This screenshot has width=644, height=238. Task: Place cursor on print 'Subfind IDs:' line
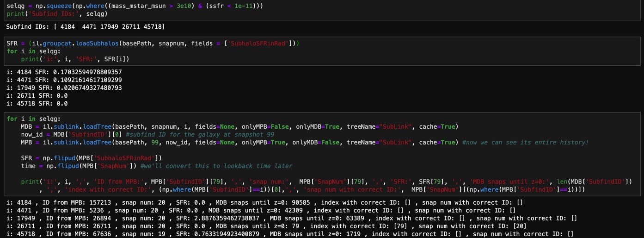57,14
